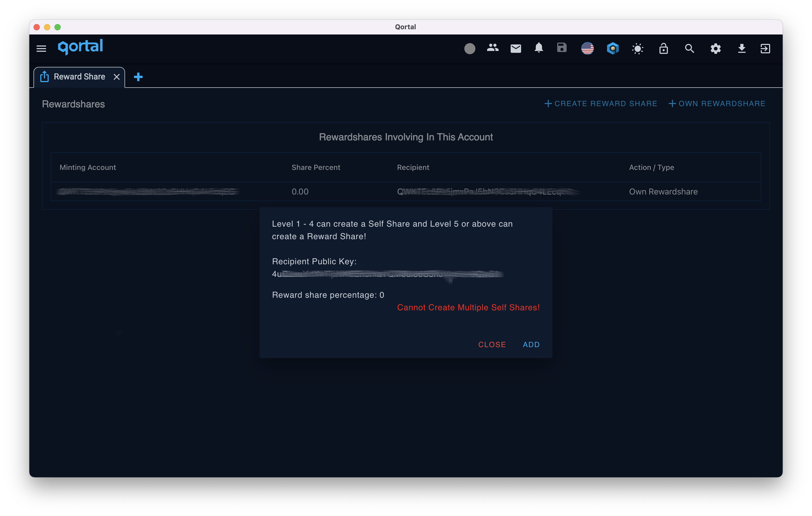Screen dimensions: 812x516
Task: Click 'Rewardshares Involving In This Account' title
Action: click(406, 137)
